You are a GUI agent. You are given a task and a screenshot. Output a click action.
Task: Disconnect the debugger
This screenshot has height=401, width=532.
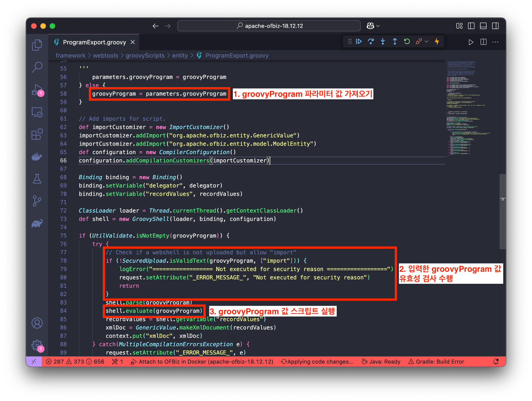[418, 42]
